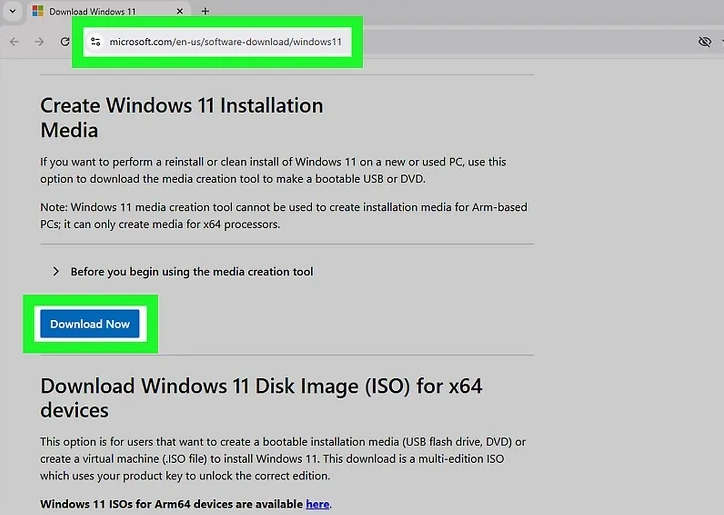
Task: Focus the microsoft.com address bar URL
Action: [225, 42]
